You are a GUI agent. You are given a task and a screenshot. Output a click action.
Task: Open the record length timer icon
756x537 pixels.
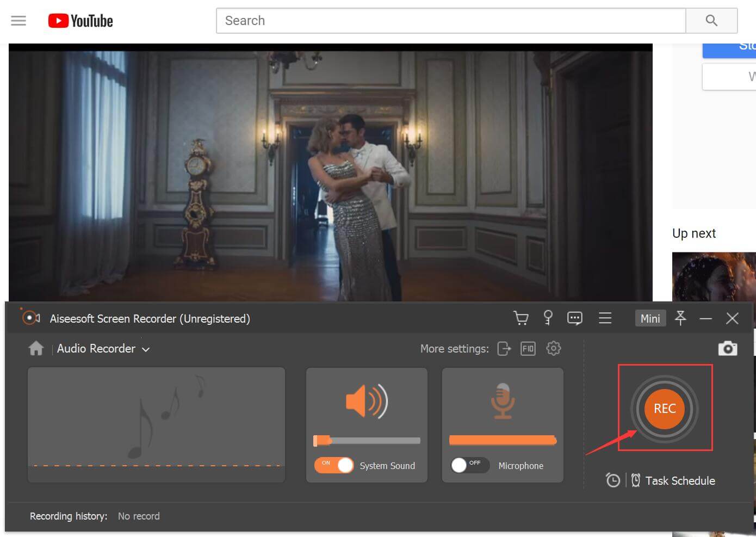[613, 480]
